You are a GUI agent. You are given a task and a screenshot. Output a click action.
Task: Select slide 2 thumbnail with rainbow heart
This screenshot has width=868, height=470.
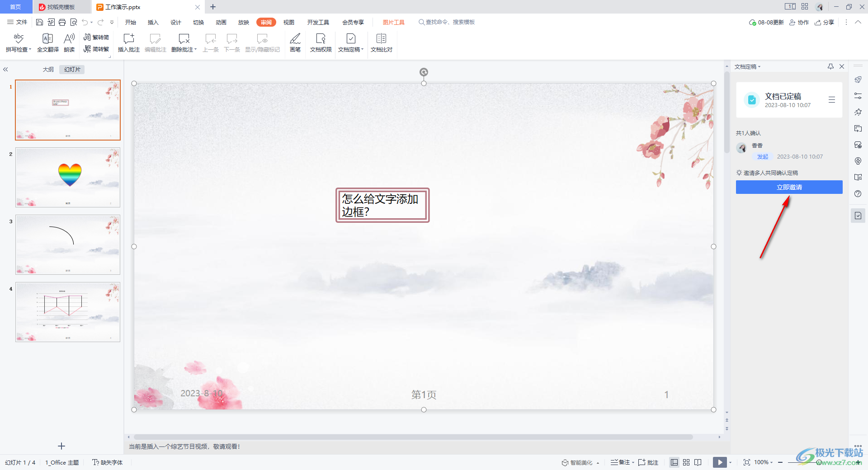[x=68, y=178]
